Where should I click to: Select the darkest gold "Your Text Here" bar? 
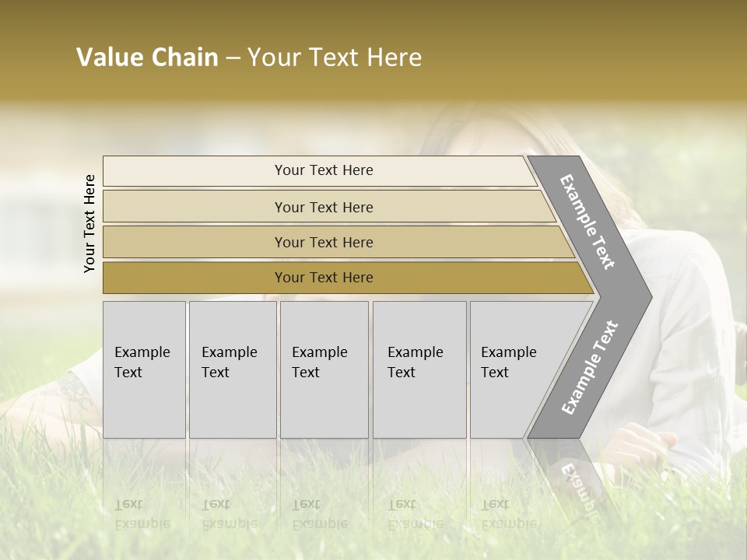click(323, 278)
